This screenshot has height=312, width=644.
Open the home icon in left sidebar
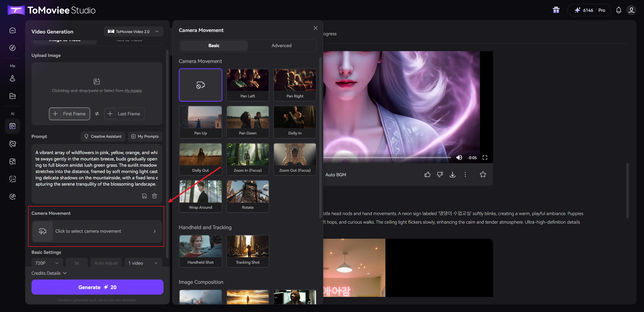click(x=13, y=30)
